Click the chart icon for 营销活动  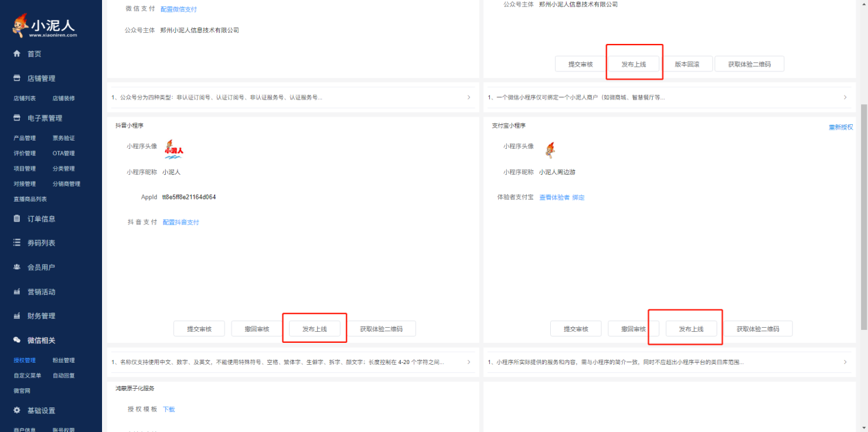[17, 291]
